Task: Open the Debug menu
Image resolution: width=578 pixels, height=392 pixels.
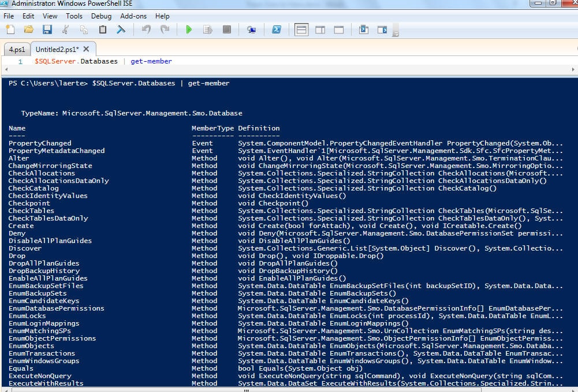Action: pyautogui.click(x=101, y=16)
